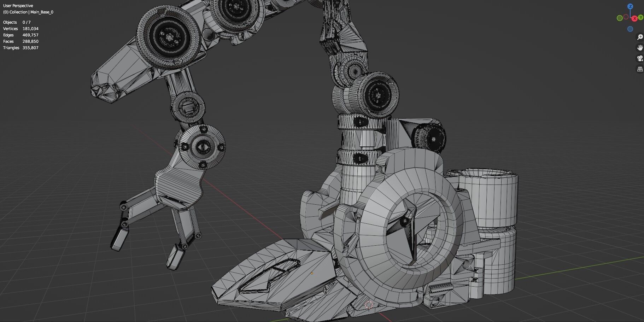Viewport: 644px width, 322px height.
Task: Toggle the camera view icon
Action: [640, 58]
